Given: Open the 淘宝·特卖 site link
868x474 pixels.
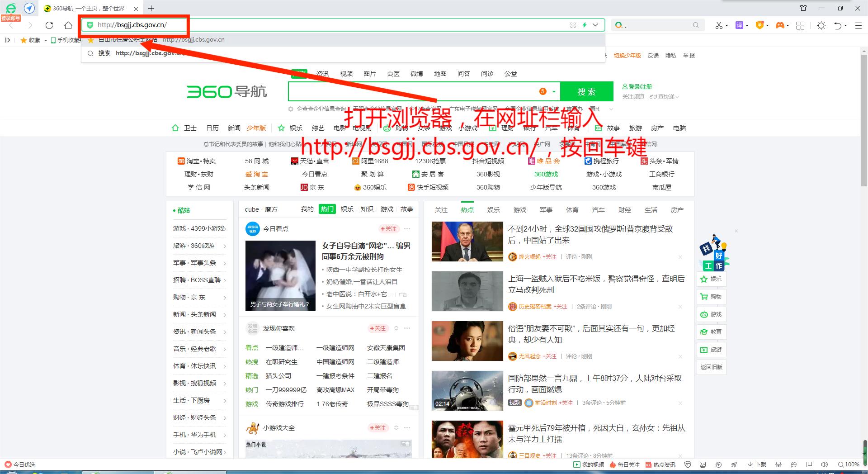Looking at the screenshot, I should point(197,161).
